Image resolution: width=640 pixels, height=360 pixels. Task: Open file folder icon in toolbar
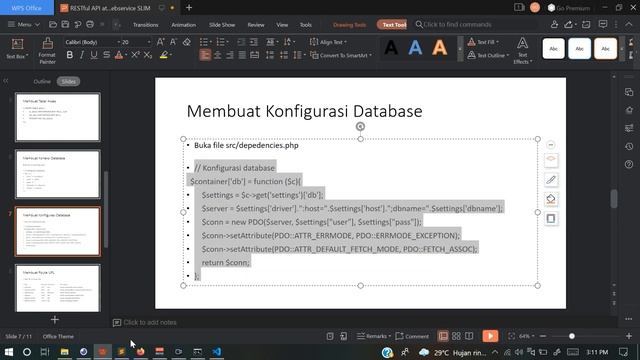pos(53,24)
